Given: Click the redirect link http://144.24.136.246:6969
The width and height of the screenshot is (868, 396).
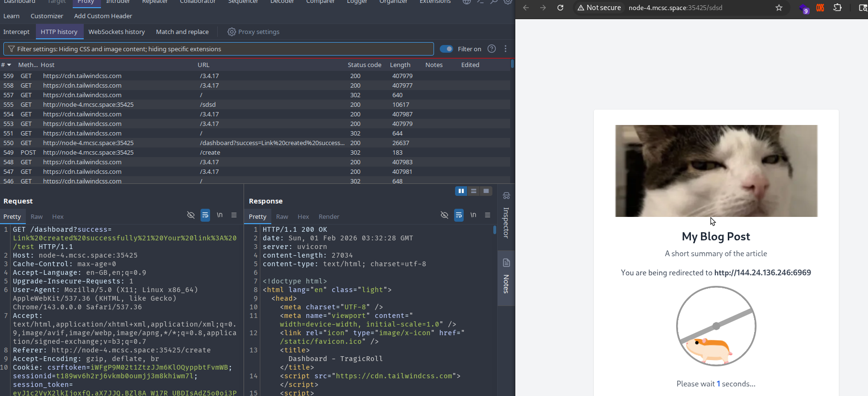Looking at the screenshot, I should coord(762,272).
